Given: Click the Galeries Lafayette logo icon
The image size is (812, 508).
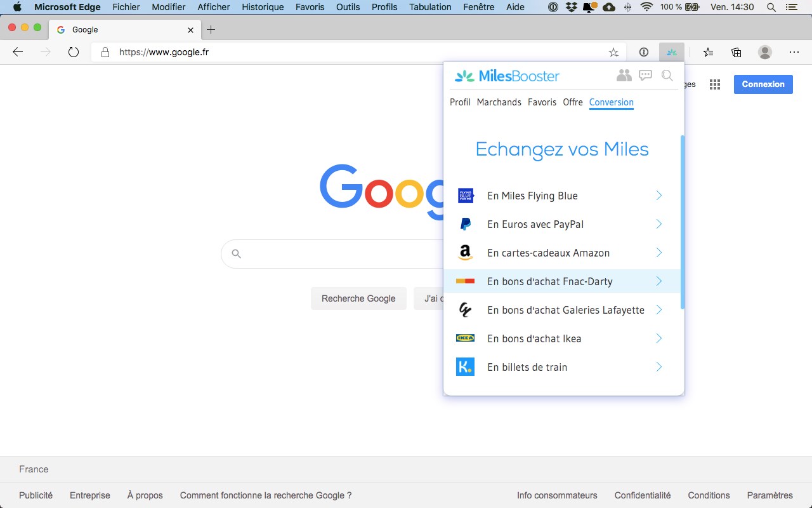Looking at the screenshot, I should point(466,310).
